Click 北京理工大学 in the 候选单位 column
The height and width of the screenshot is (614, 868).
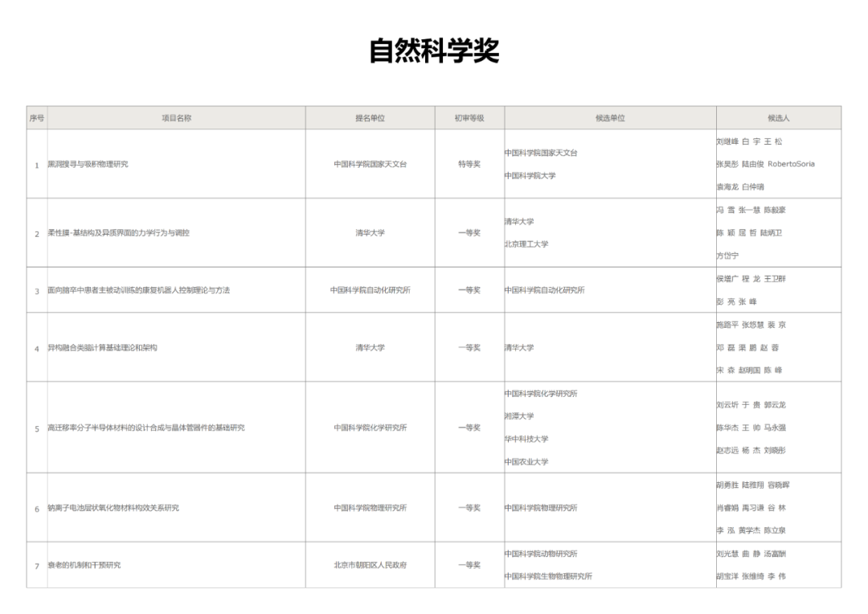pos(526,244)
